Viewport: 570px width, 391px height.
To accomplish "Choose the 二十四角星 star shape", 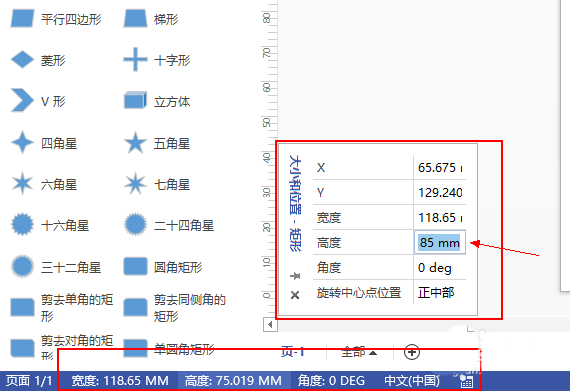I will click(169, 225).
